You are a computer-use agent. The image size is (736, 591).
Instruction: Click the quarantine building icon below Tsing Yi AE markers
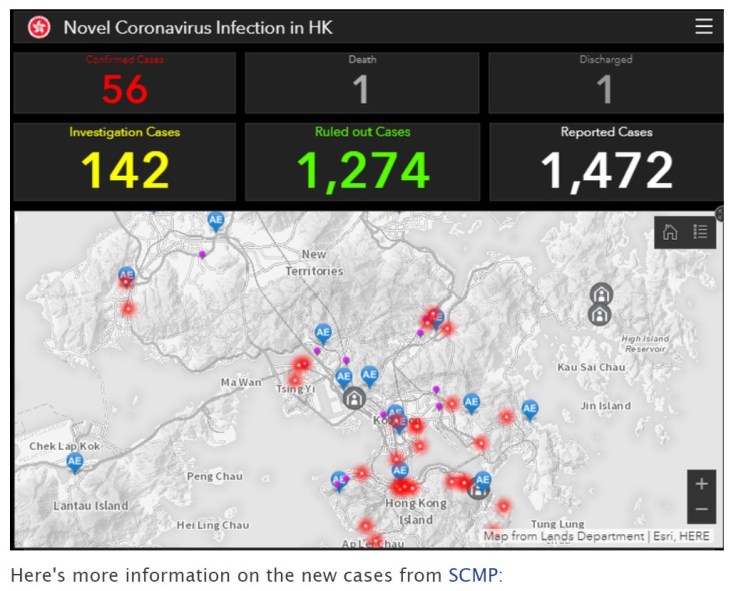(x=353, y=398)
